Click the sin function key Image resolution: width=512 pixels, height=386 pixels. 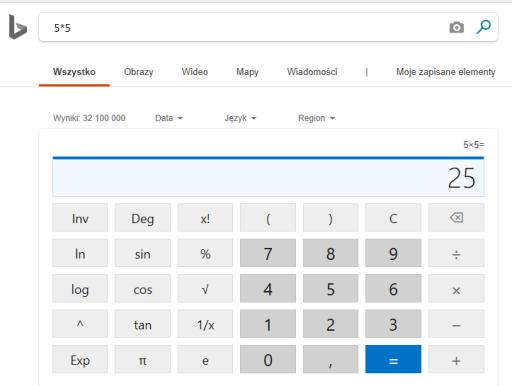pos(143,253)
